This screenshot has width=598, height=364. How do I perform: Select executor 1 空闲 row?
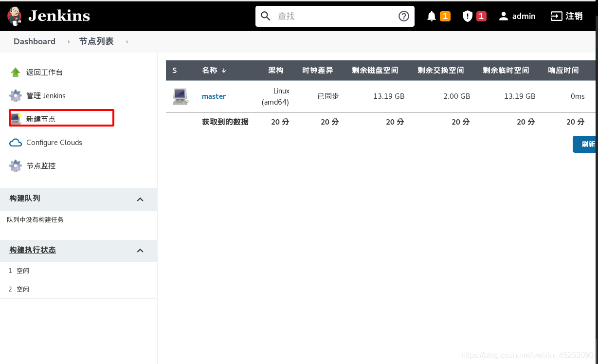click(78, 271)
